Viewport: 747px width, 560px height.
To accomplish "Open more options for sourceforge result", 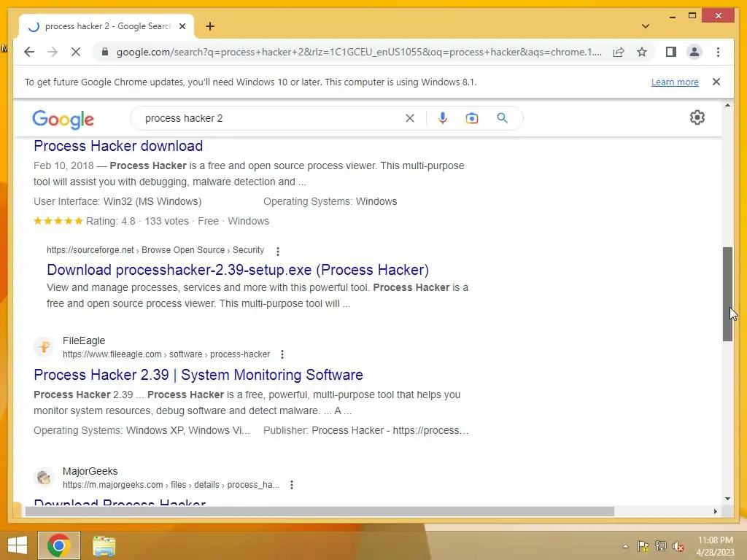I will coord(278,251).
